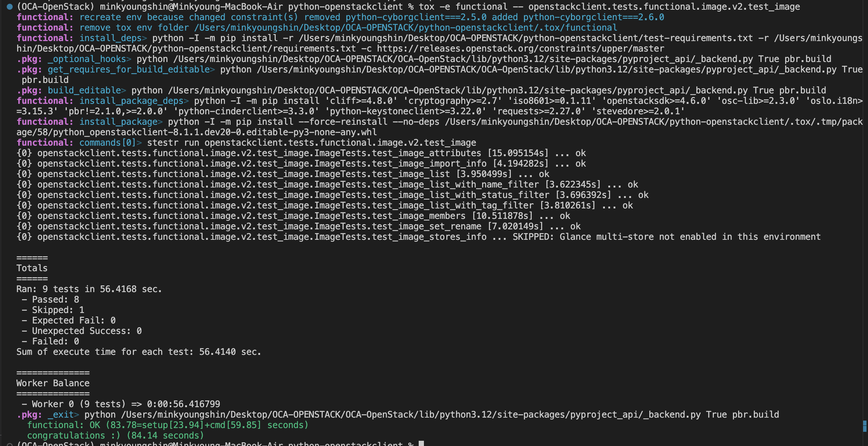Screen dimensions: 868x446
Task: Click the test_image_attributes test result line
Action: tap(301, 153)
